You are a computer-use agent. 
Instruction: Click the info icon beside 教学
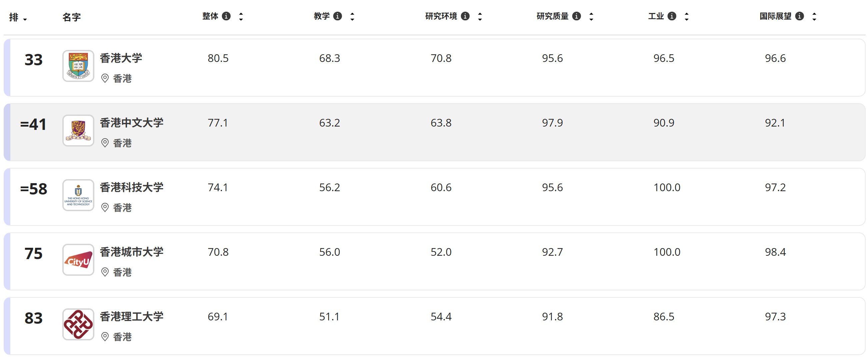[x=337, y=16]
